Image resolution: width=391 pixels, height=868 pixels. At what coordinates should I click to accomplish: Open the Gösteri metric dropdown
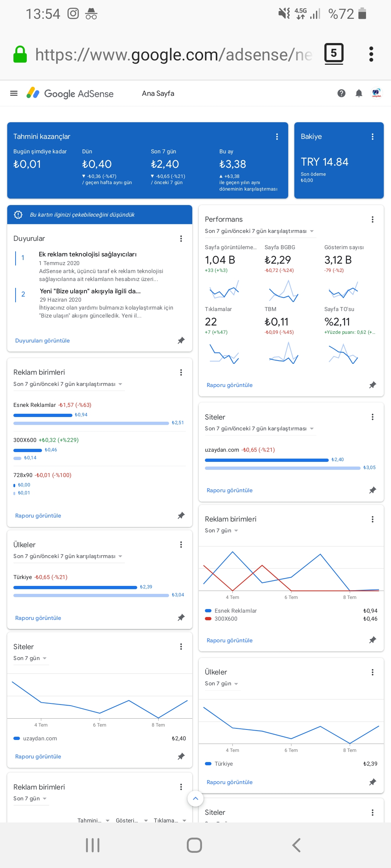pyautogui.click(x=132, y=820)
